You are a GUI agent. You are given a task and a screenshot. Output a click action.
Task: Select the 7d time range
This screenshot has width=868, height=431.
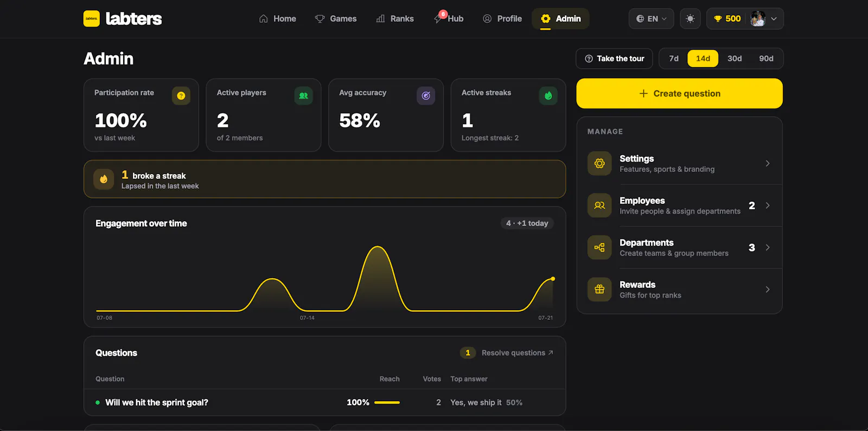(x=674, y=59)
